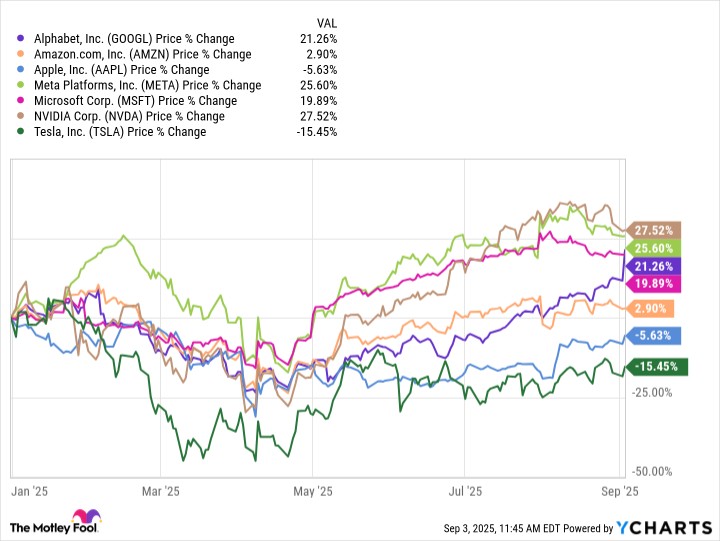The height and width of the screenshot is (541, 720).
Task: Click the Motley Fool jester hat logo
Action: point(86,516)
